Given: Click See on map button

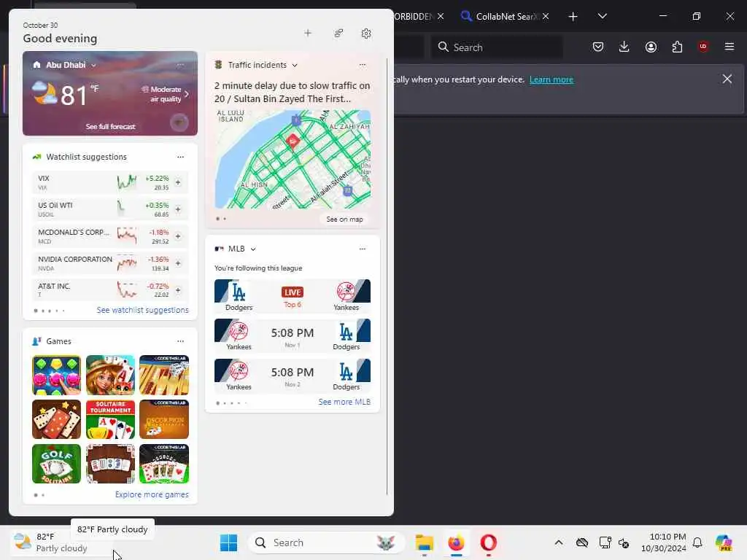Looking at the screenshot, I should tap(344, 219).
